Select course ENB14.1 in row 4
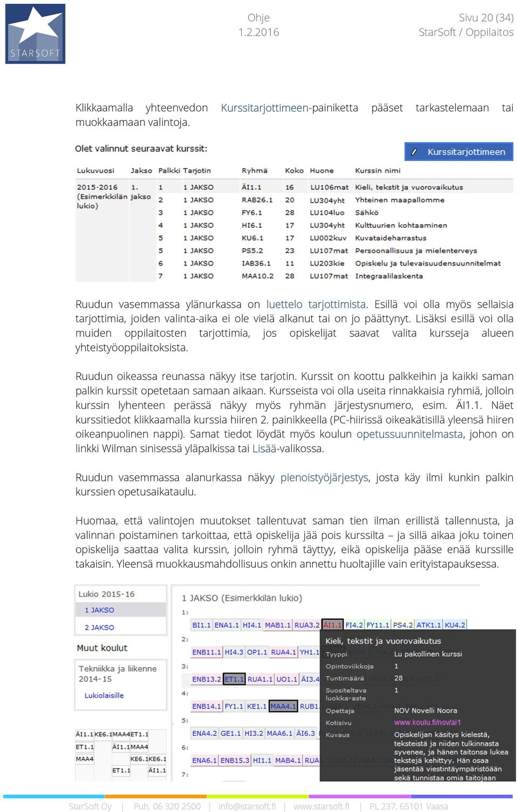 [207, 706]
